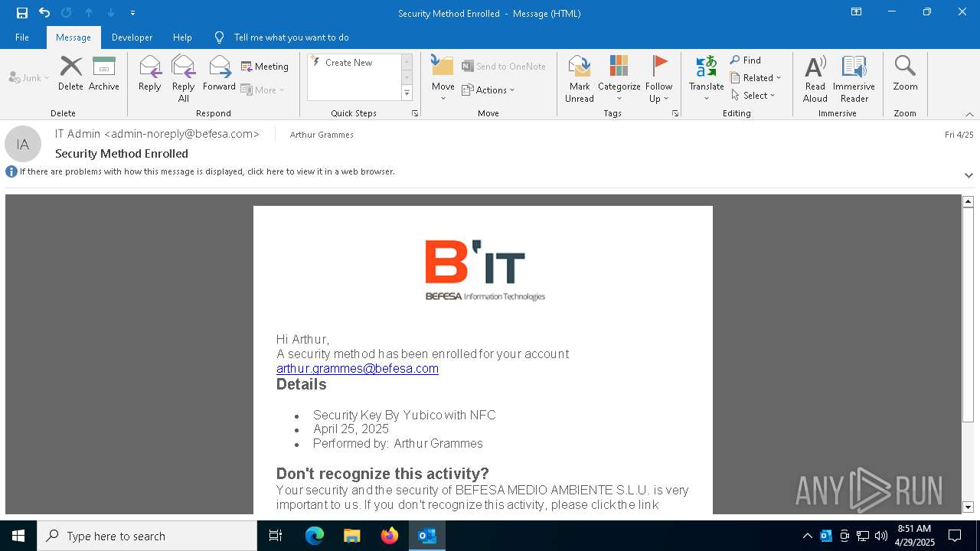Click the IA sender avatar

click(x=23, y=144)
